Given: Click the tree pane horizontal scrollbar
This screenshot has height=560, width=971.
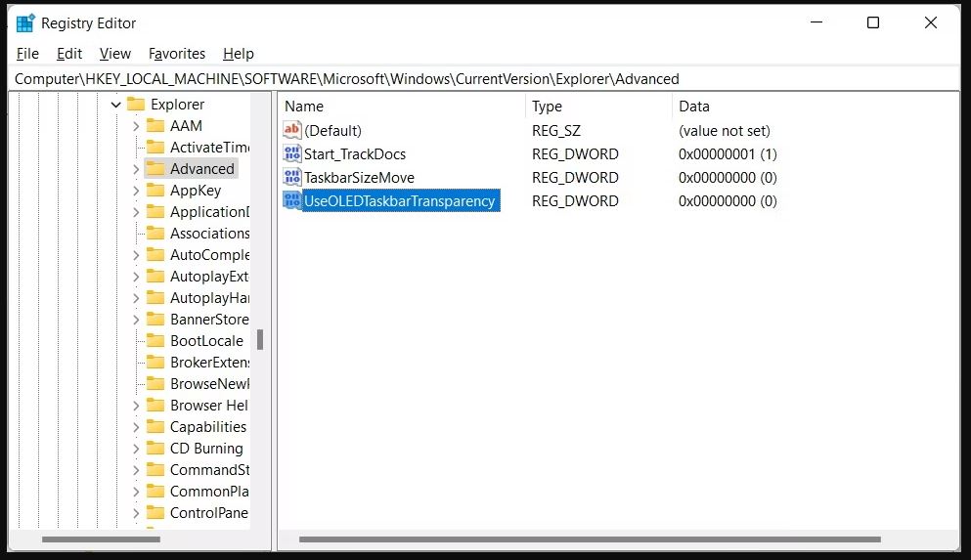Looking at the screenshot, I should pyautogui.click(x=101, y=539).
